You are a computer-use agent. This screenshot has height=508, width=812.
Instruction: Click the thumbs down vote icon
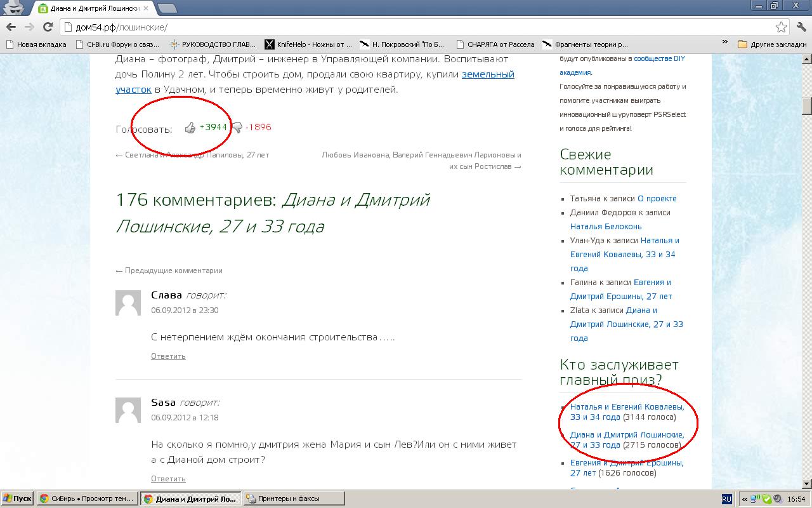pos(237,128)
